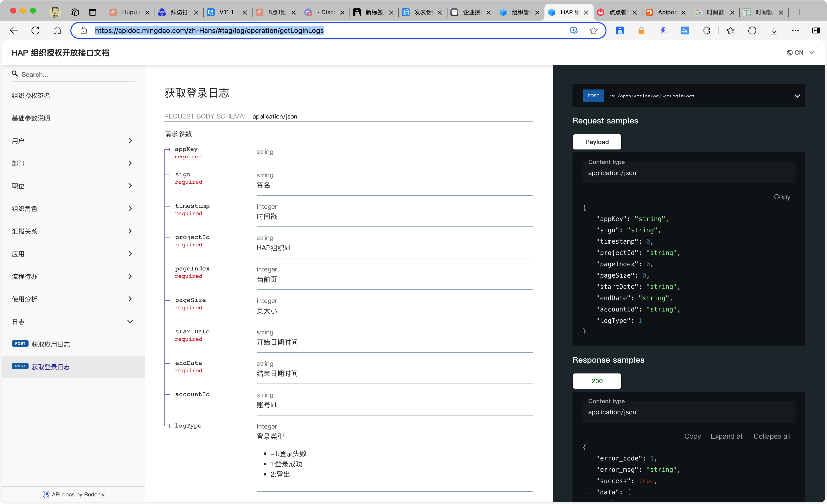Copy the request sample JSON

click(782, 197)
